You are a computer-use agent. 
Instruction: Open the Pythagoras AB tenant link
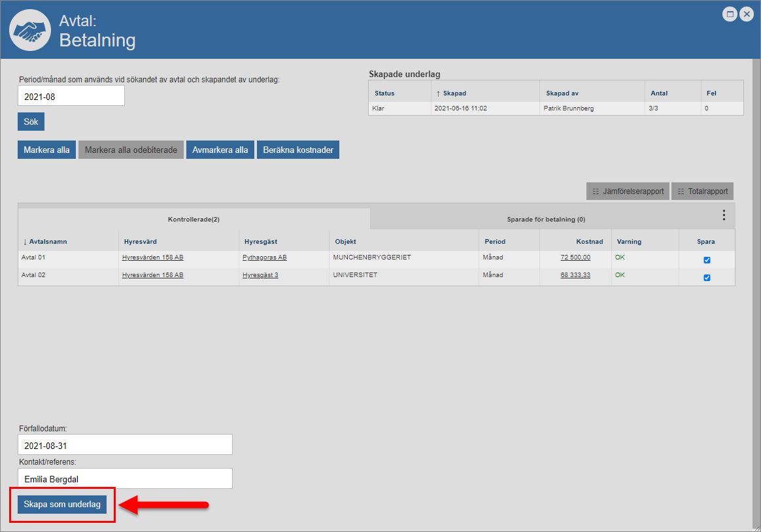tap(264, 258)
